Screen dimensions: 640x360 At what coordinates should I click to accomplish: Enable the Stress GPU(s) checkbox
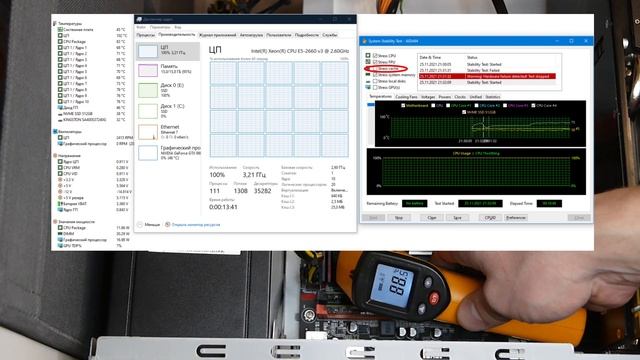tap(375, 87)
